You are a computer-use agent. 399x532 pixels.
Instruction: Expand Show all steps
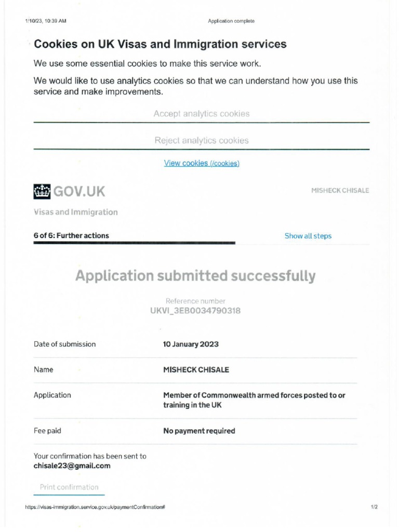click(x=308, y=236)
